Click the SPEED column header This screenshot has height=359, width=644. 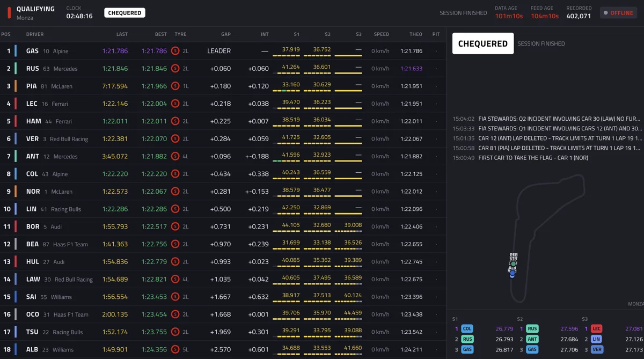coord(382,34)
